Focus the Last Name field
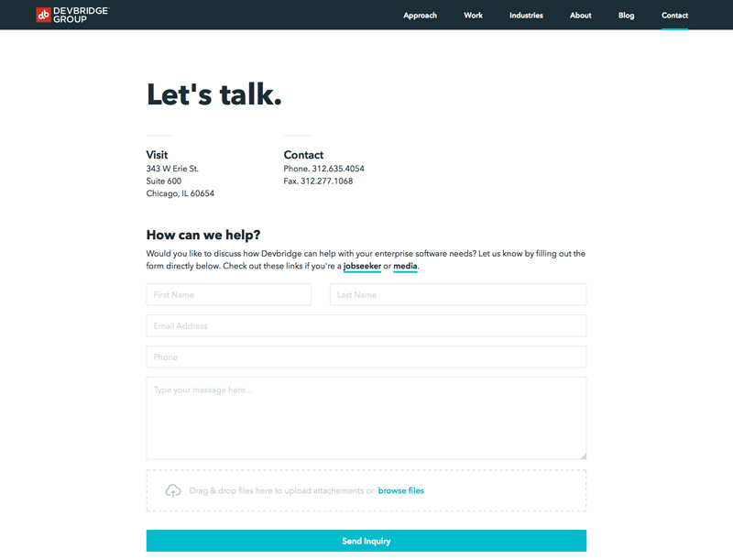Image resolution: width=733 pixels, height=560 pixels. pyautogui.click(x=458, y=294)
